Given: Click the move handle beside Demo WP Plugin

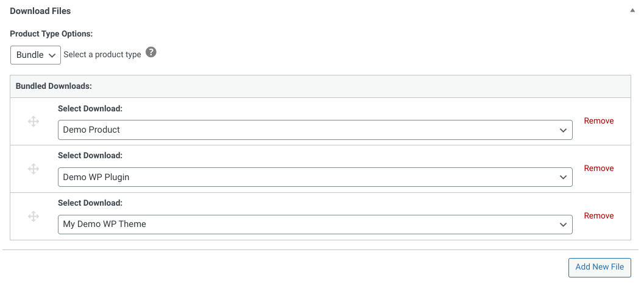Looking at the screenshot, I should pyautogui.click(x=34, y=169).
